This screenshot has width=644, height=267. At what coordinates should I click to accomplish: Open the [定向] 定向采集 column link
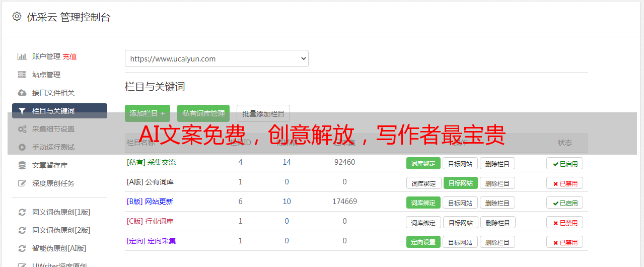[x=151, y=241]
